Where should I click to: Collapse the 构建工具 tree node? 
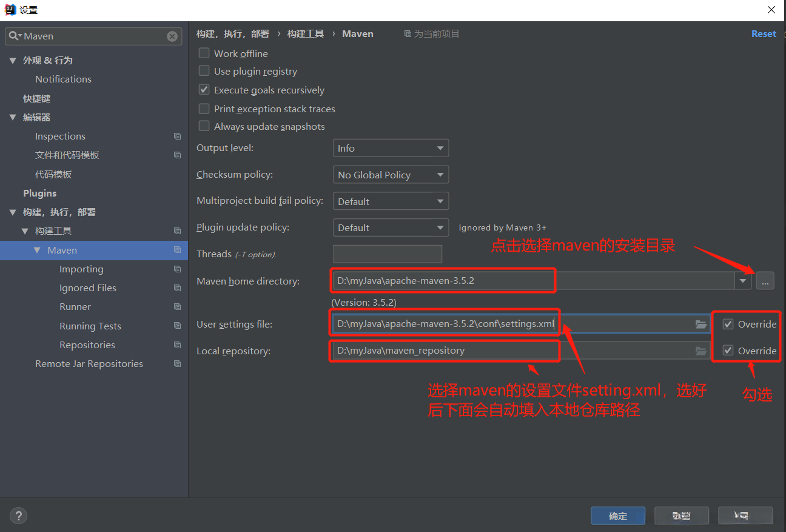[25, 231]
